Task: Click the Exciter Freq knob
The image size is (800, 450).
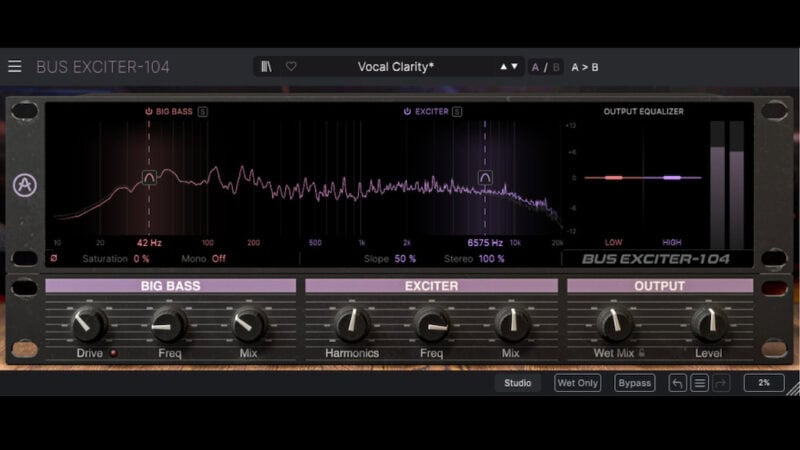Action: pos(432,324)
